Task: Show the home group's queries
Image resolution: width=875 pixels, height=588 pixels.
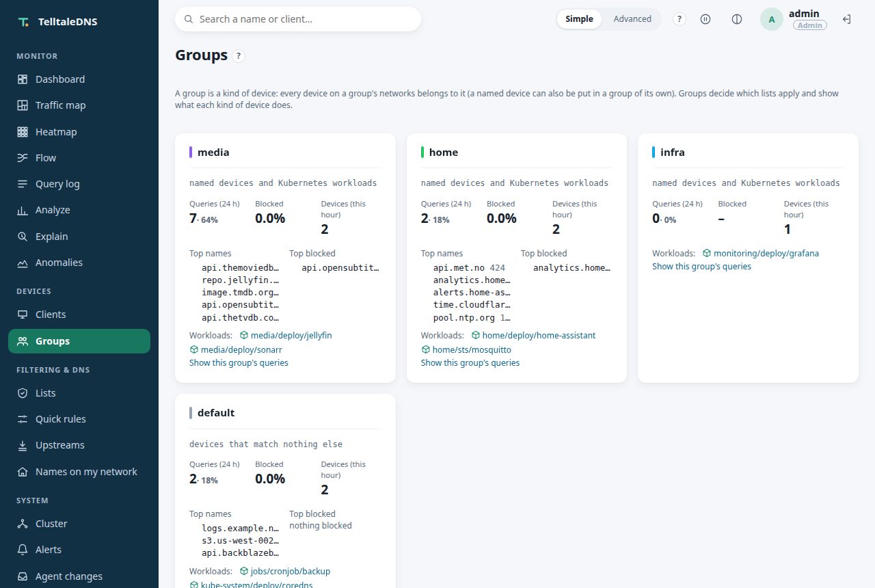Action: click(x=470, y=363)
